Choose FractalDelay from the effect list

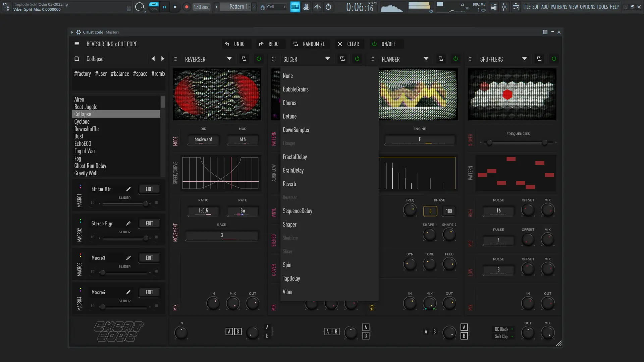click(x=295, y=157)
